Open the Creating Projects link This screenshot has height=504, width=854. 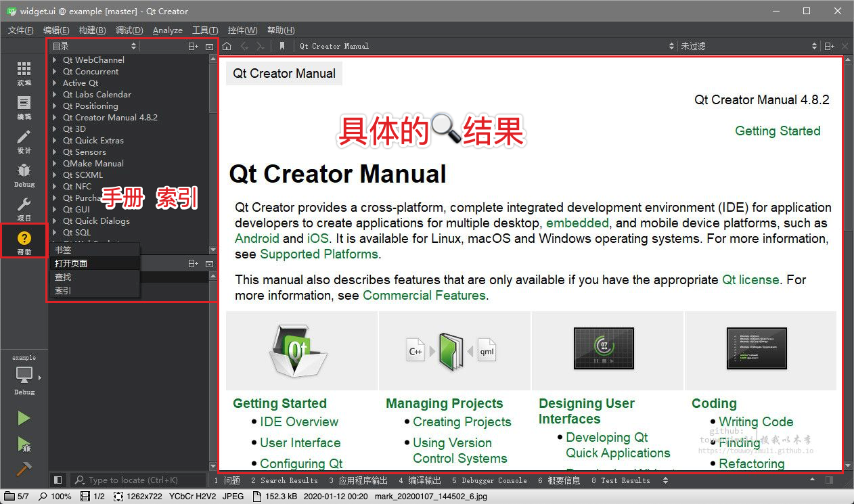pyautogui.click(x=462, y=422)
